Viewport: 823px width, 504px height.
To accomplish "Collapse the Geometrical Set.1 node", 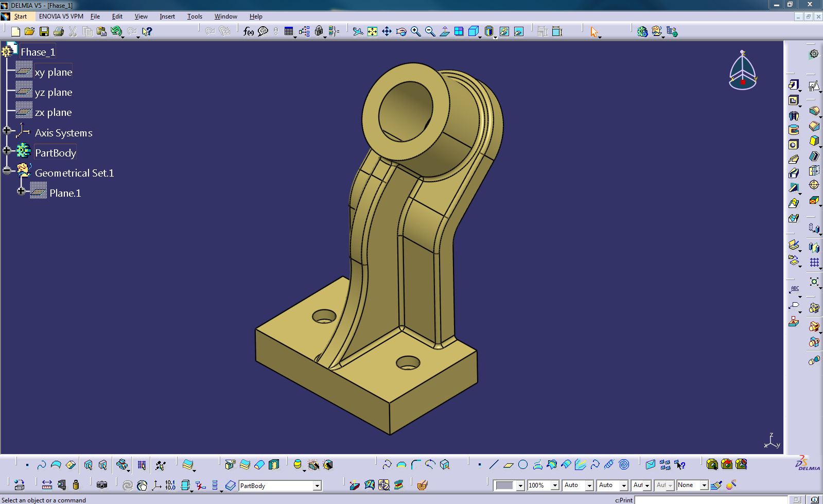I will coord(7,170).
